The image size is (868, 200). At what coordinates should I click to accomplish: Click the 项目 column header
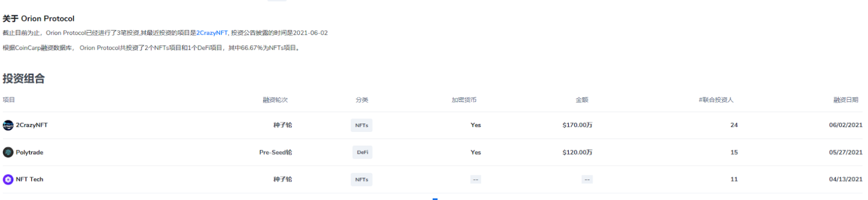coord(9,100)
